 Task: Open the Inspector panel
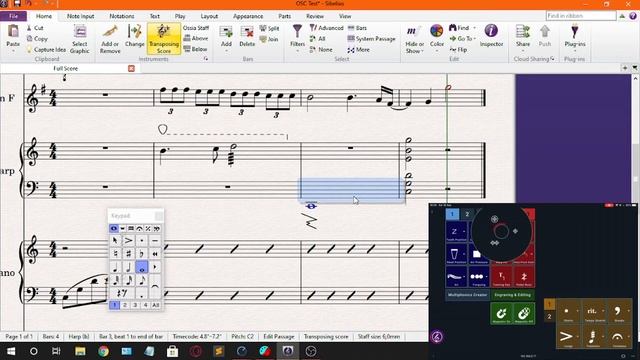(x=491, y=36)
